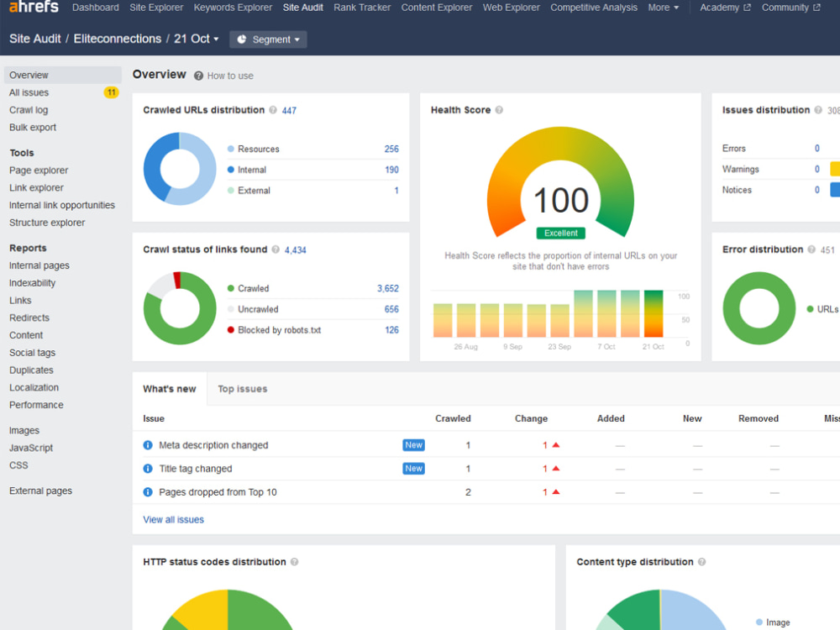This screenshot has width=840, height=630.
Task: Select the What's new tab
Action: pos(170,389)
